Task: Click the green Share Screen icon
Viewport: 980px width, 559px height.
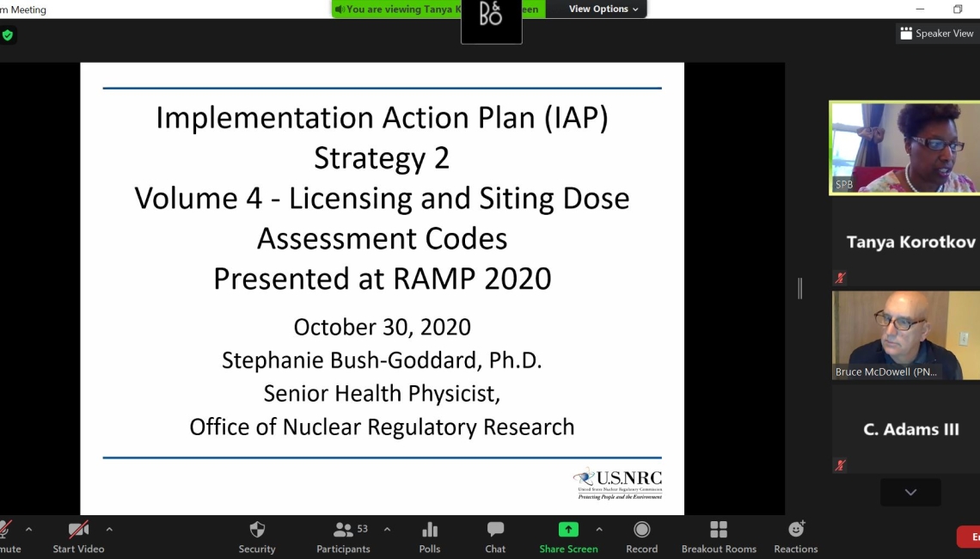Action: pyautogui.click(x=568, y=530)
